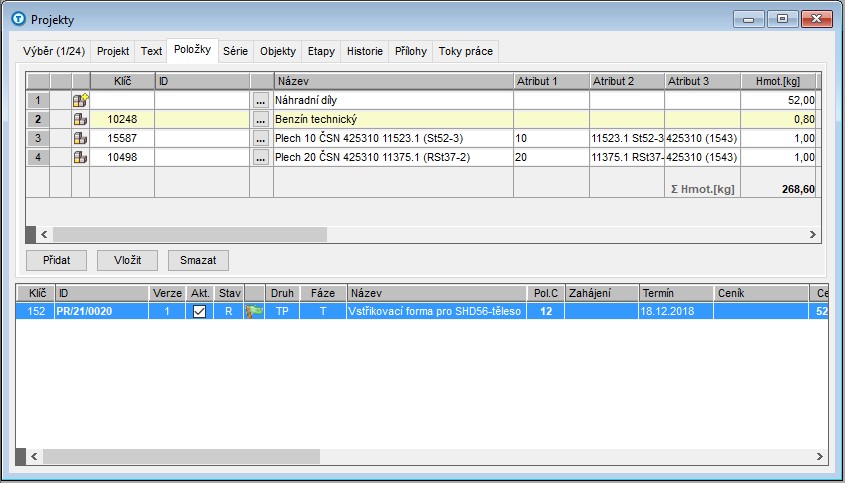Viewport: 845px width, 483px height.
Task: Click the Atribut 3 column header
Action: point(703,81)
